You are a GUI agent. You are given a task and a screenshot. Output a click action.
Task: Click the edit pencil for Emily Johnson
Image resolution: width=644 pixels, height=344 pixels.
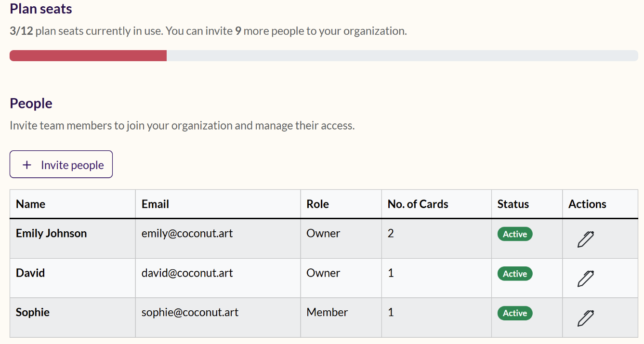point(585,239)
